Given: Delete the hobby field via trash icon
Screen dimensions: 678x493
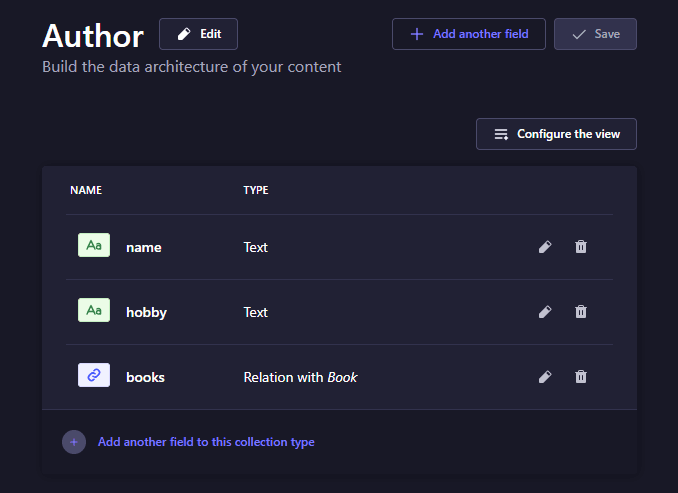Looking at the screenshot, I should pyautogui.click(x=581, y=312).
